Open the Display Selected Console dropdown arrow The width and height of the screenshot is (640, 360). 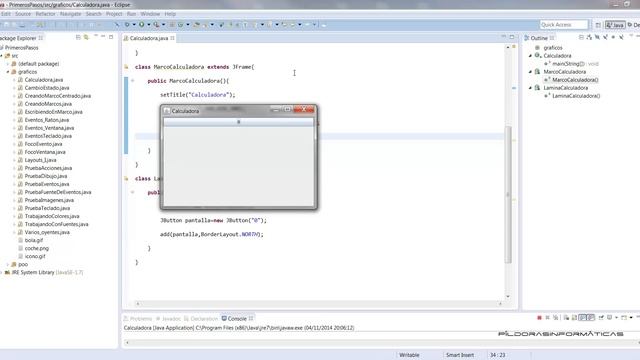click(616, 318)
